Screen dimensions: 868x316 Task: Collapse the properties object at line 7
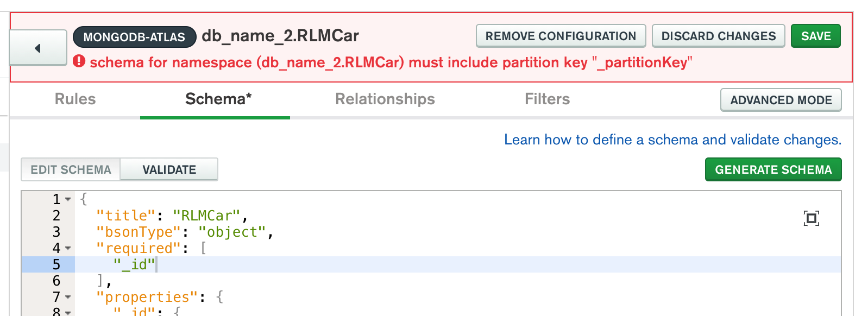67,296
